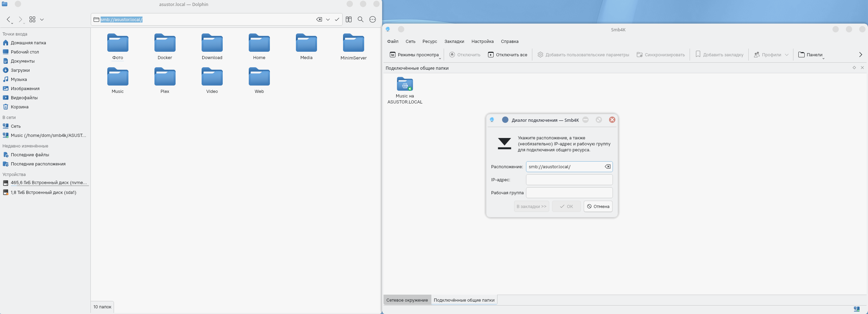Screen dimensions: 868x314
Task: Switch Dolphin to icons view mode
Action: (x=32, y=19)
